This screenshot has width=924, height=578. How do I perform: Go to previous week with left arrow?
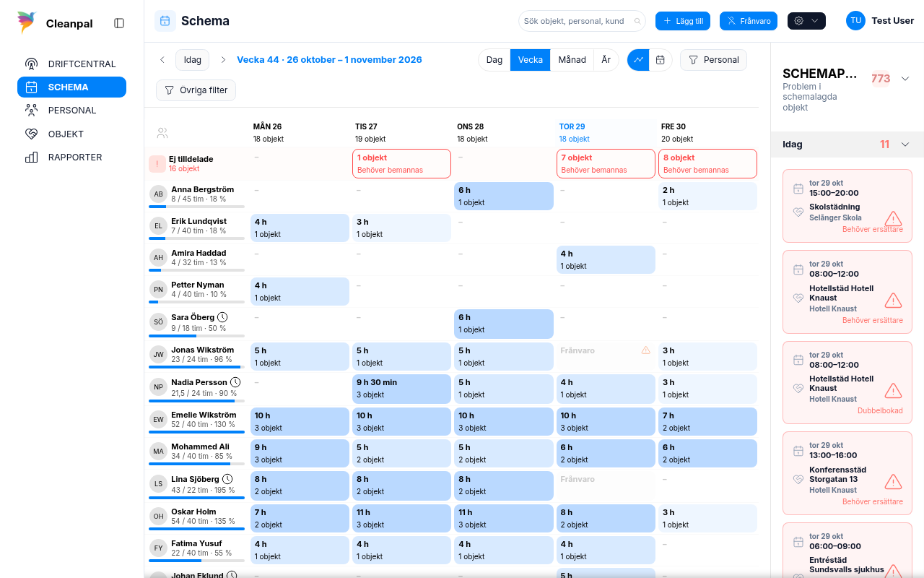(162, 60)
